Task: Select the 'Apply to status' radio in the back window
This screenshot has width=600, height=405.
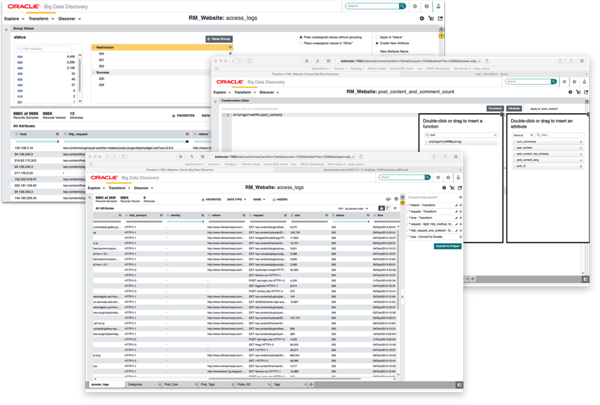Action: click(377, 37)
